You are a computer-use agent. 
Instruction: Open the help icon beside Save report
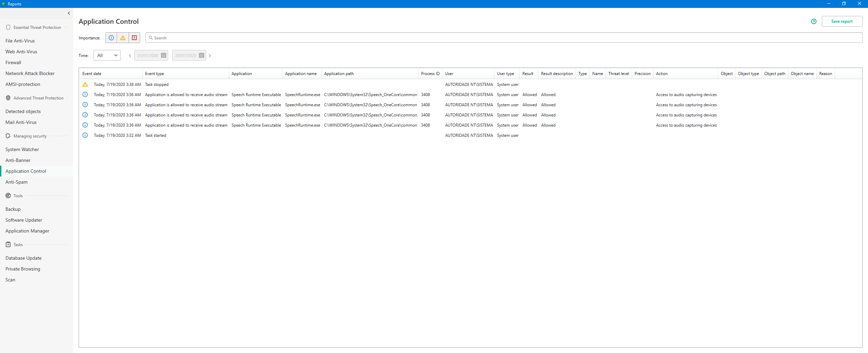pos(813,21)
